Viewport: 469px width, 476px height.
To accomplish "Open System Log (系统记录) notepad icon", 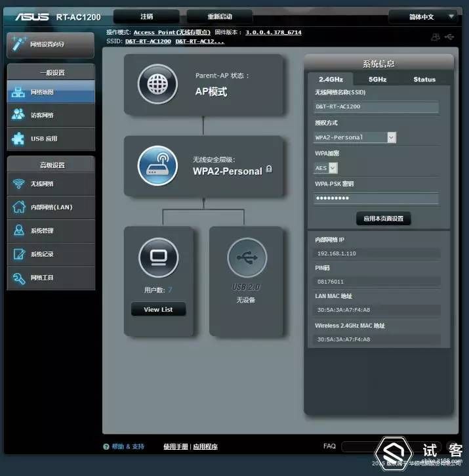I will coord(19,254).
